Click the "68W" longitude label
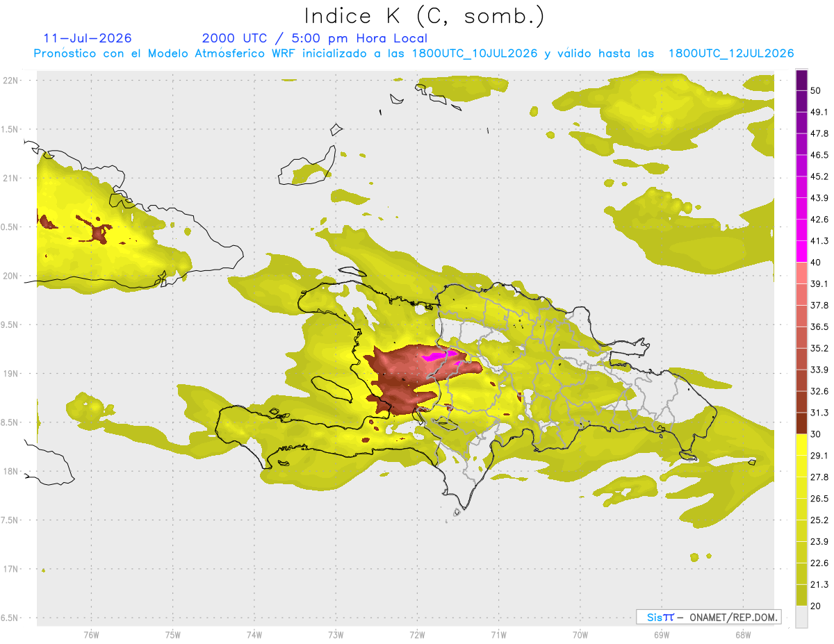 click(x=743, y=634)
